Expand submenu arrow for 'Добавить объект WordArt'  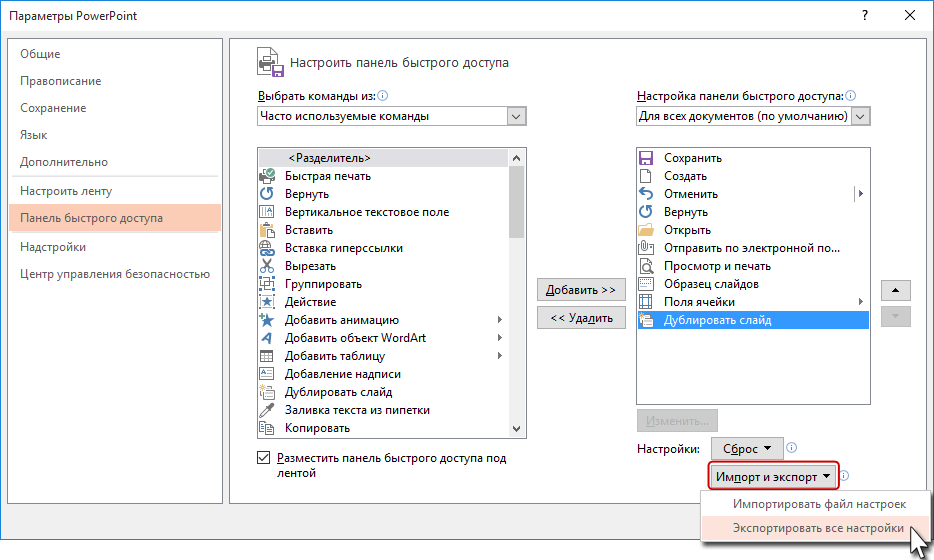point(500,338)
